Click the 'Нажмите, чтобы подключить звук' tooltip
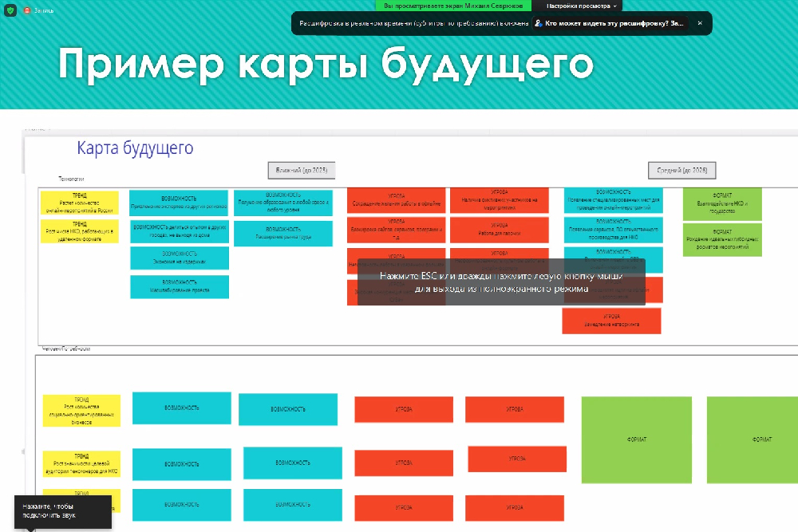Image resolution: width=798 pixels, height=532 pixels. tap(62, 511)
